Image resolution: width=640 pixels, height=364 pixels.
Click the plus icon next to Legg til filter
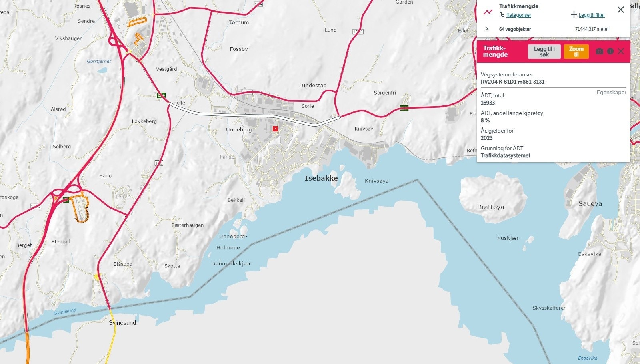point(574,15)
